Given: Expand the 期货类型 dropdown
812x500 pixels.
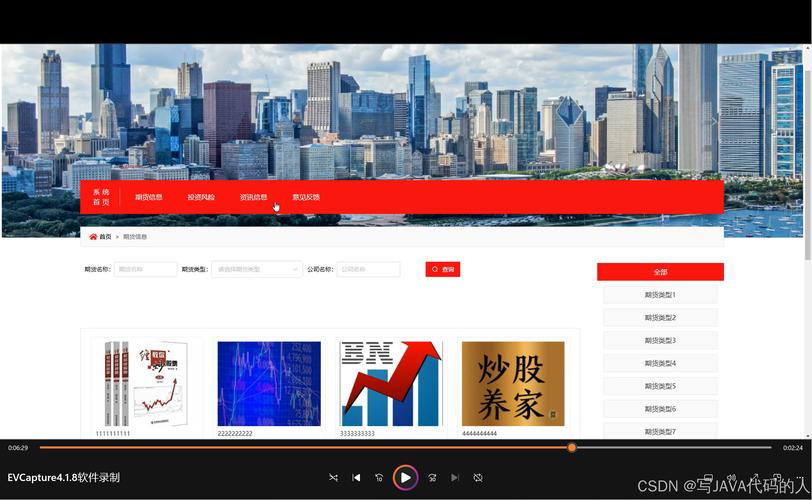Looking at the screenshot, I should pyautogui.click(x=257, y=269).
